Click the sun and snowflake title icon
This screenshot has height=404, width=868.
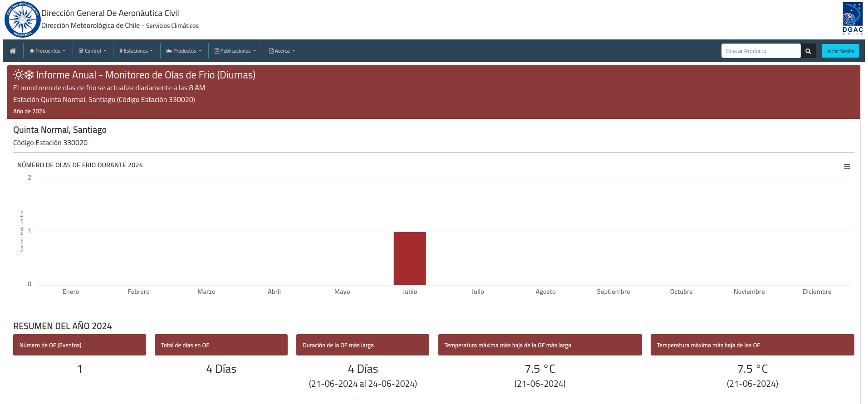[24, 75]
